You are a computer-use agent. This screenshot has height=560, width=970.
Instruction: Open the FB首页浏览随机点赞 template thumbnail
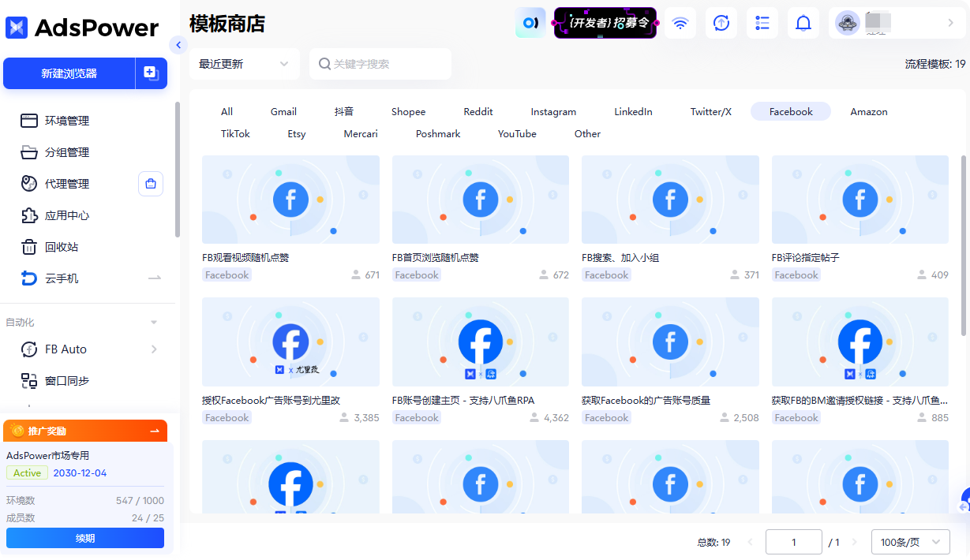pos(481,200)
